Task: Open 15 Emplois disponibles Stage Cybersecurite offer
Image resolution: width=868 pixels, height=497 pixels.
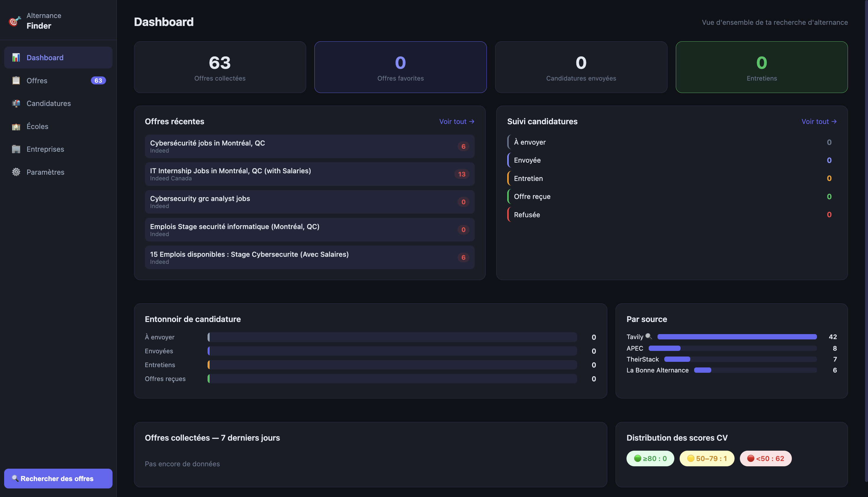Action: (310, 257)
